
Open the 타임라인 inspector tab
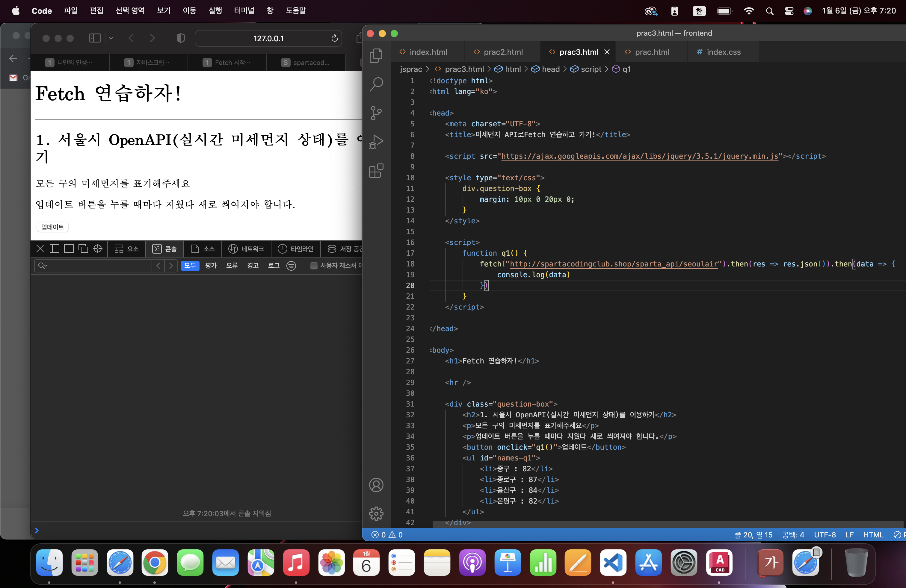point(295,249)
